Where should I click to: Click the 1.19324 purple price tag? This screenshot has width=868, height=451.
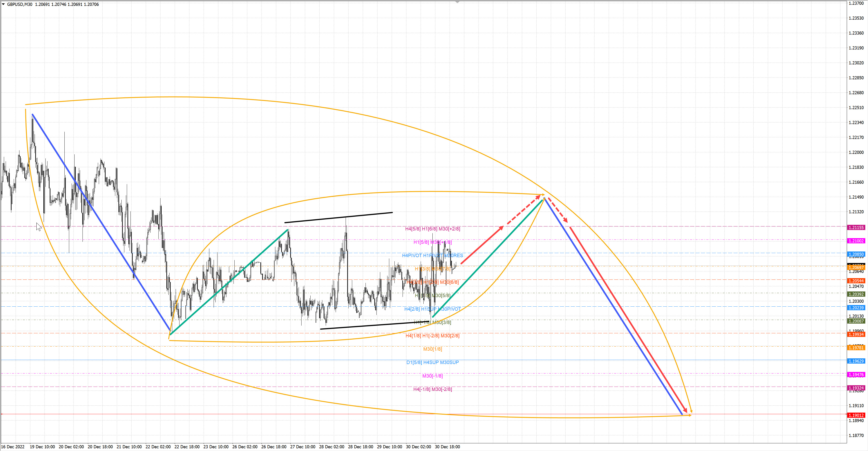[x=856, y=388]
